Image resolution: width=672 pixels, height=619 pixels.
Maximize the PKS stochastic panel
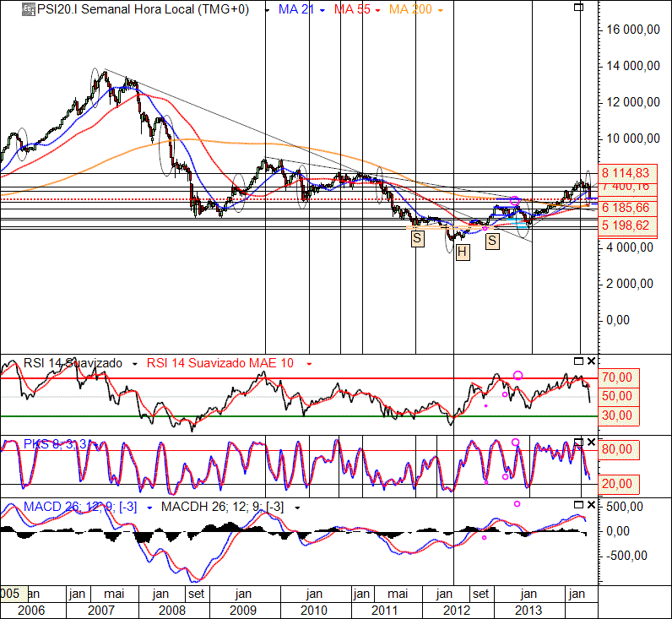(x=578, y=443)
